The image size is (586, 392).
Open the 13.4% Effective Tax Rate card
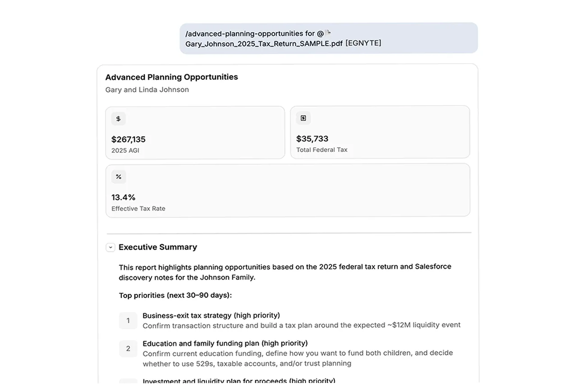[x=288, y=190]
